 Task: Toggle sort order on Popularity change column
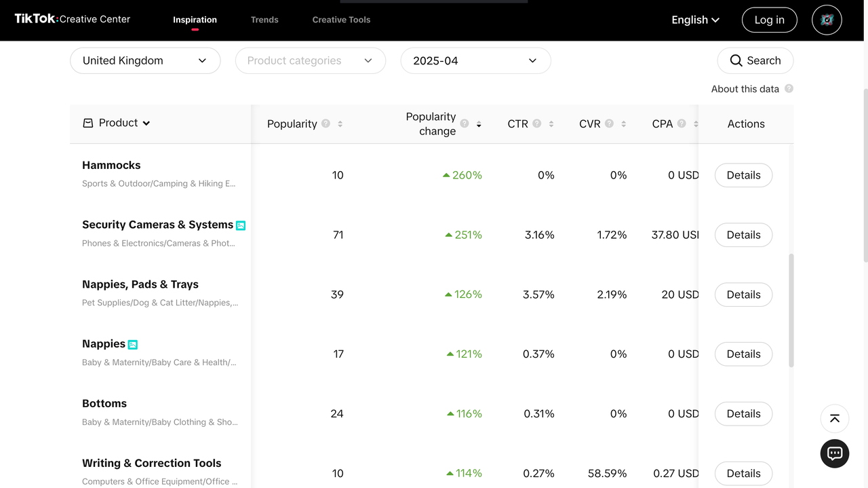coord(479,124)
